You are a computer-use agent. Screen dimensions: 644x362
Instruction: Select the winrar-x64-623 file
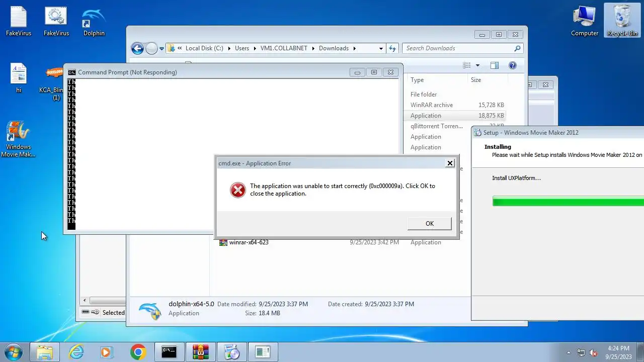[x=249, y=242]
